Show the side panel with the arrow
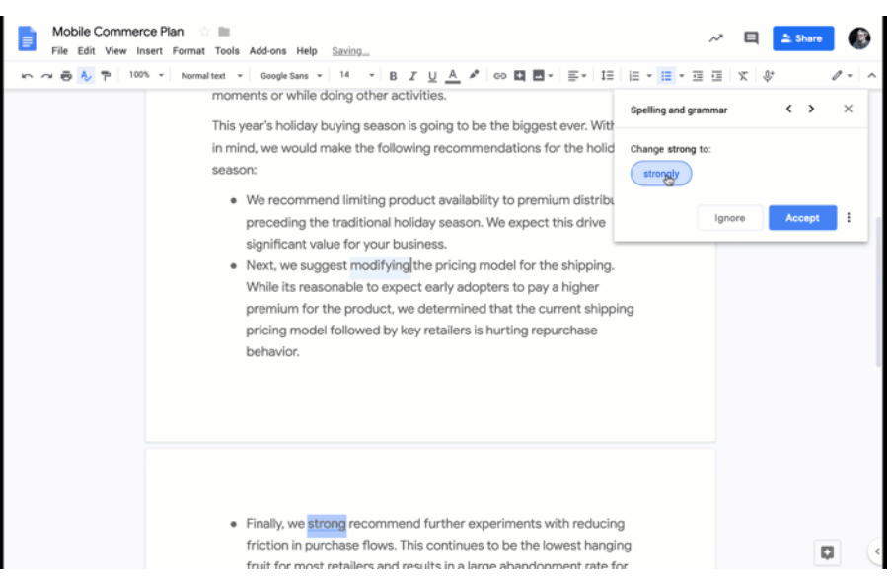Viewport: 893px width, 588px height. point(877,551)
